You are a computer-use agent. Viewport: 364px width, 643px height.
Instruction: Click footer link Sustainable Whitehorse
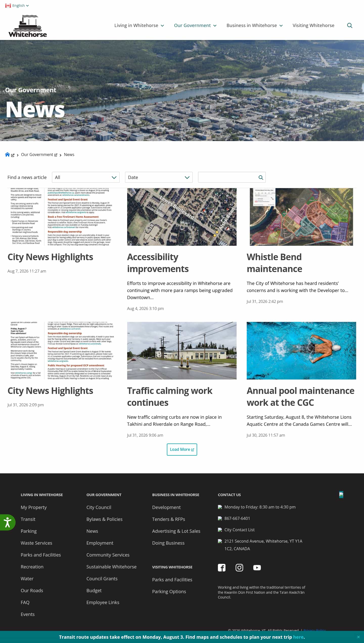[111, 567]
